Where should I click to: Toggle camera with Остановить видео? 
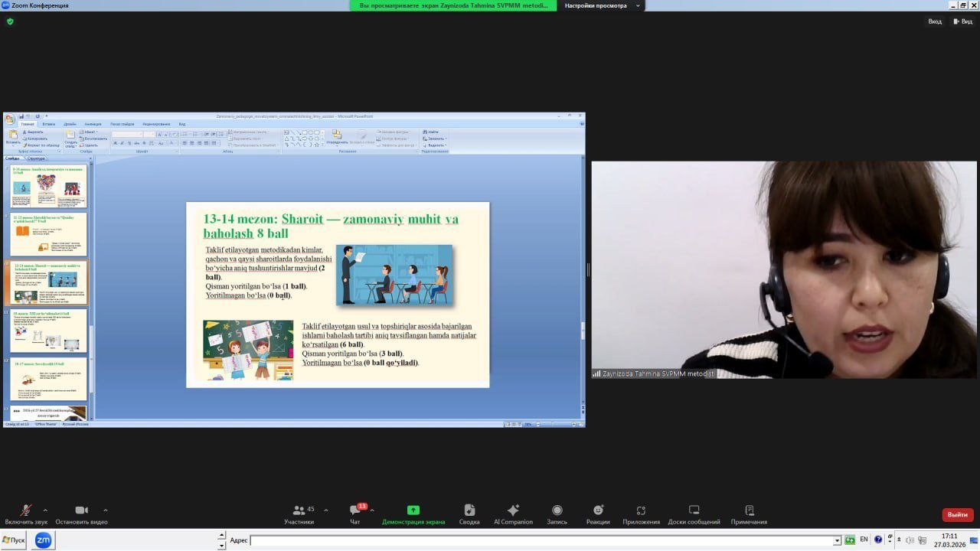pos(81,510)
